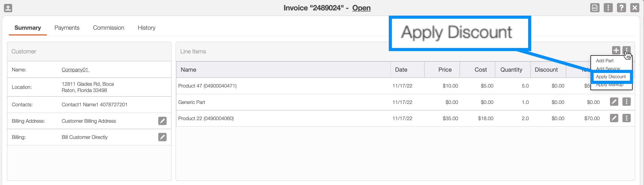Choose Add Part menu option
Viewport: 644px width, 185px height.
(604, 61)
